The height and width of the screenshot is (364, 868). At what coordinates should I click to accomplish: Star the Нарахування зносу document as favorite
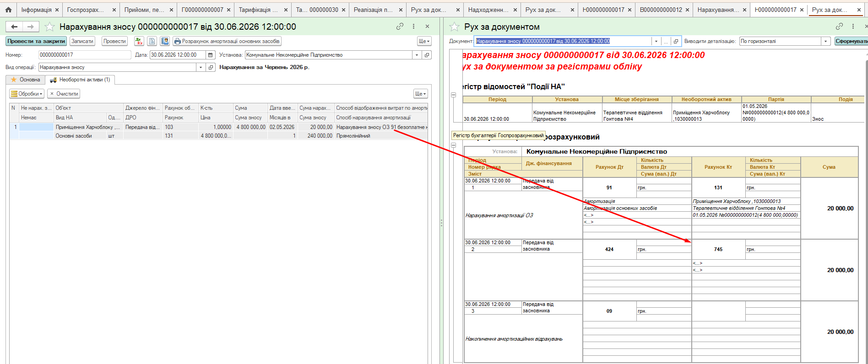point(49,27)
